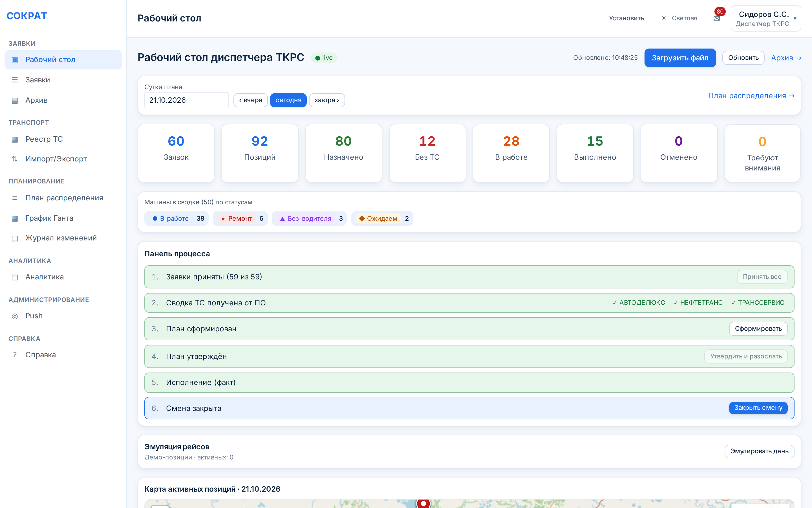812x508 pixels.
Task: Click the Справка question mark icon
Action: pyautogui.click(x=15, y=355)
